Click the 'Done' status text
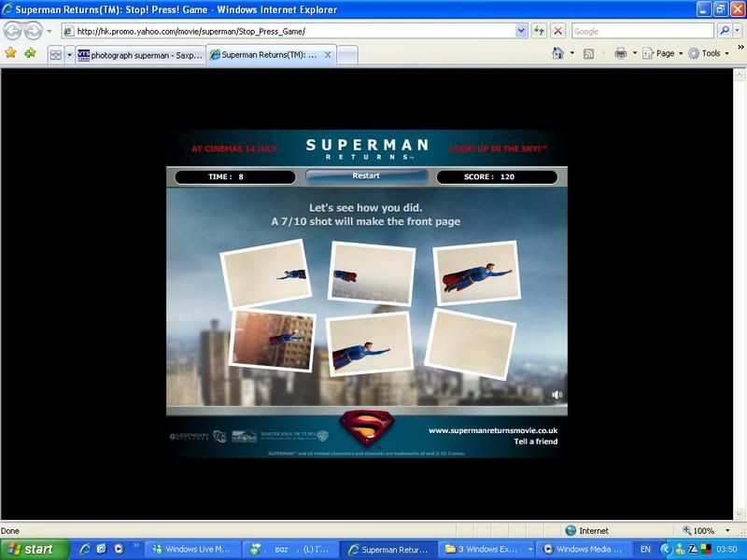The width and height of the screenshot is (747, 560). [x=10, y=530]
